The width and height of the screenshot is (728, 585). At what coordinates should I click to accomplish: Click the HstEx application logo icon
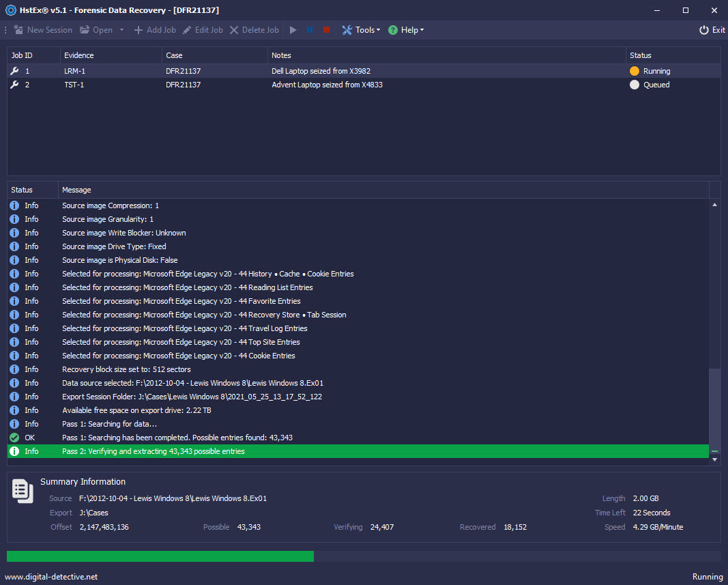11,10
